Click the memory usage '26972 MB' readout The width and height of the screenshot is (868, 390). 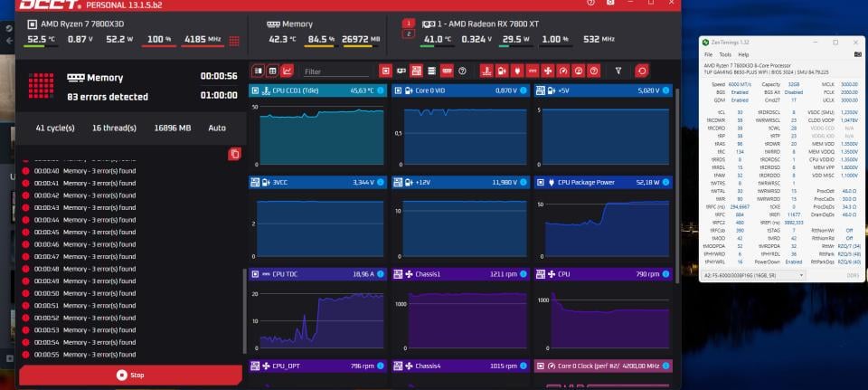point(361,39)
